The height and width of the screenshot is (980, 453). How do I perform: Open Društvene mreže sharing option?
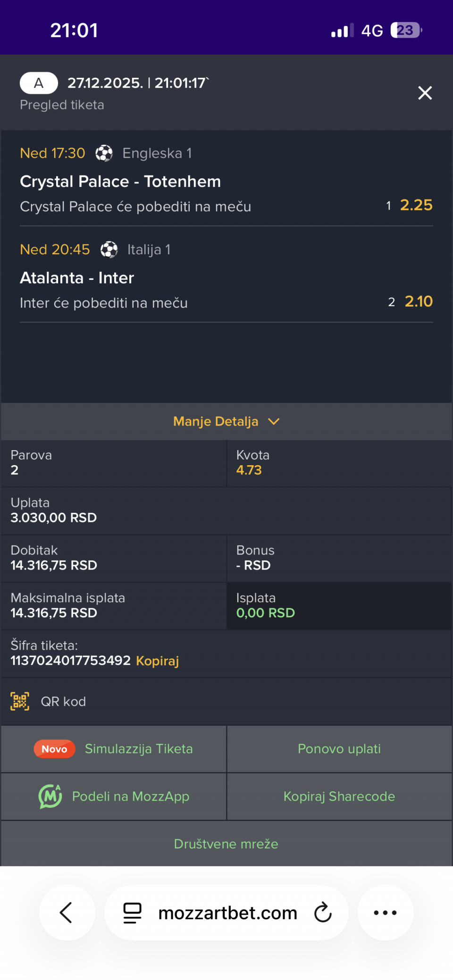point(226,844)
